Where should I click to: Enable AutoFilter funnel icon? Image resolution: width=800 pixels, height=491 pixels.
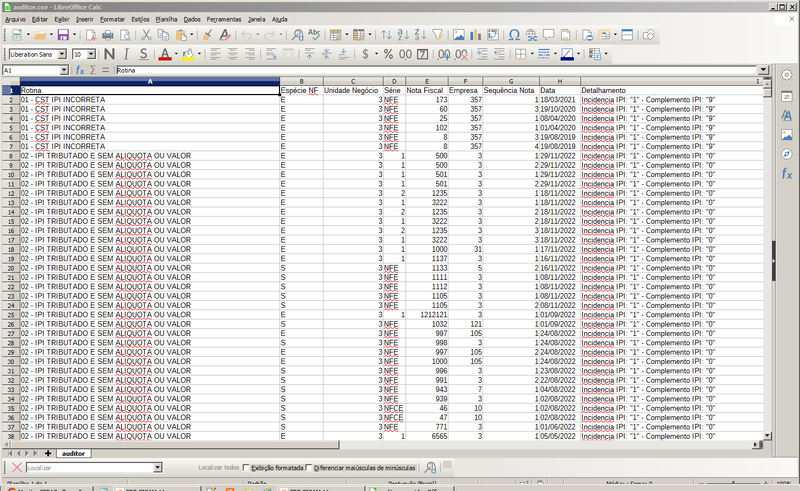point(438,35)
